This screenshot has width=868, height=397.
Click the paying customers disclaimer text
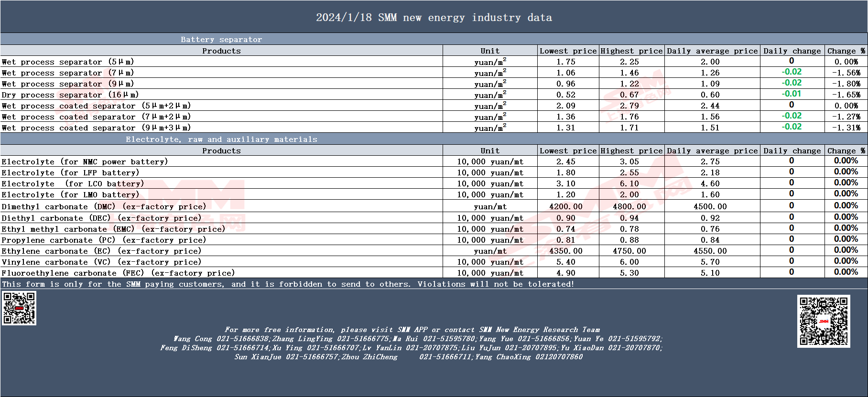point(288,284)
